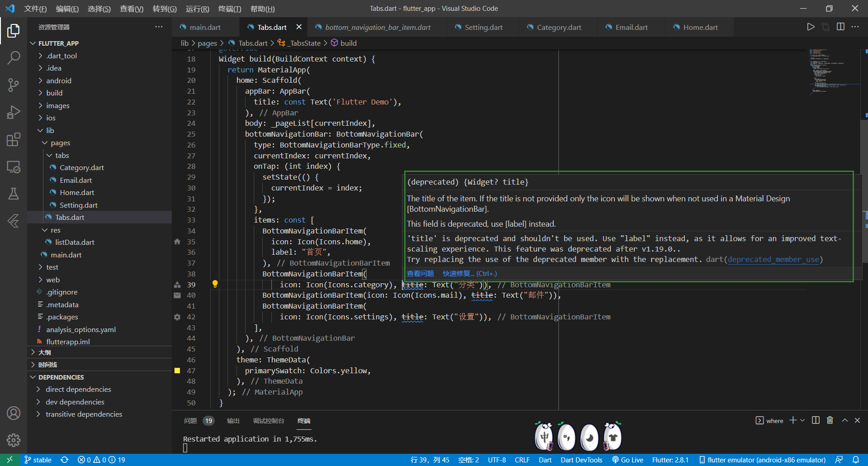Open the Source Control view
The image size is (868, 466).
pyautogui.click(x=14, y=85)
